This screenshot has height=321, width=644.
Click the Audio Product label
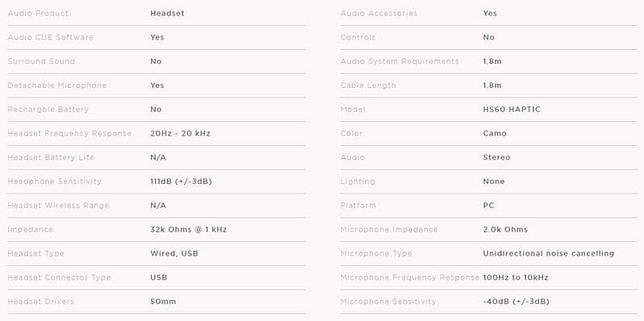(38, 14)
